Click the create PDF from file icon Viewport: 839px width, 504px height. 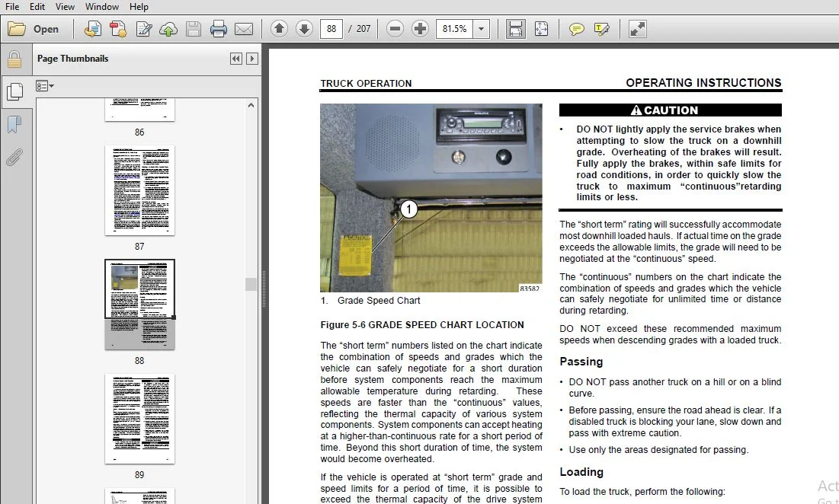click(92, 29)
